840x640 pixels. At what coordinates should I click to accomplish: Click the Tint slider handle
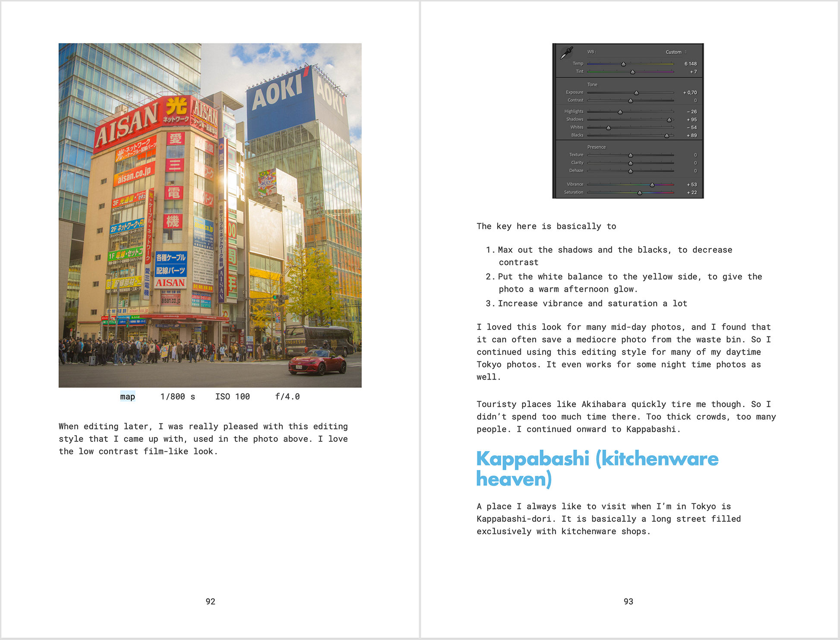click(632, 72)
